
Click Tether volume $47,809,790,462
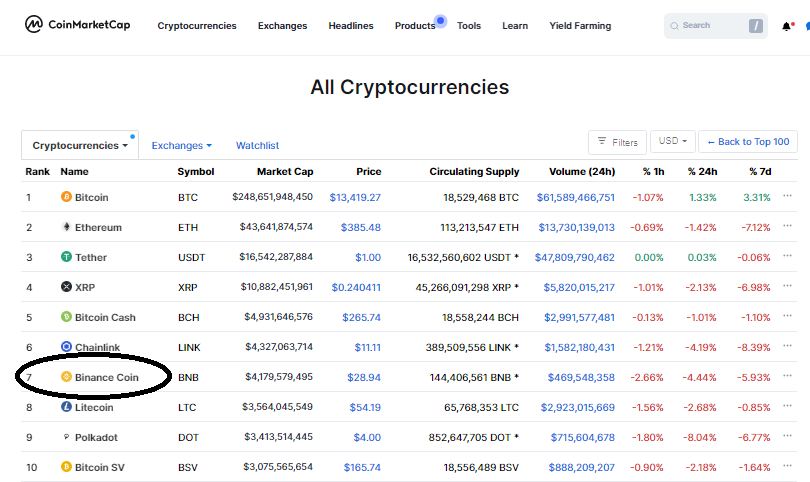coord(574,257)
